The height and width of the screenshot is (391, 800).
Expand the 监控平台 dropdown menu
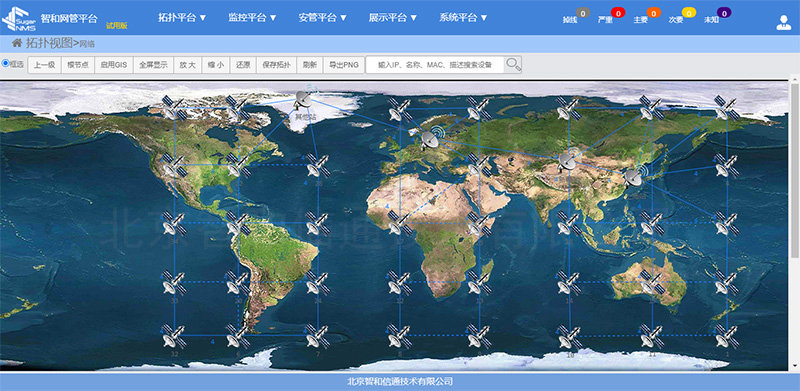[x=253, y=17]
